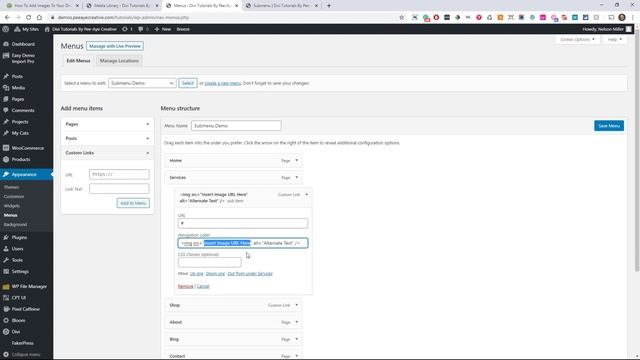This screenshot has height=360, width=640.
Task: Click the Menu Name input field
Action: coord(236,126)
